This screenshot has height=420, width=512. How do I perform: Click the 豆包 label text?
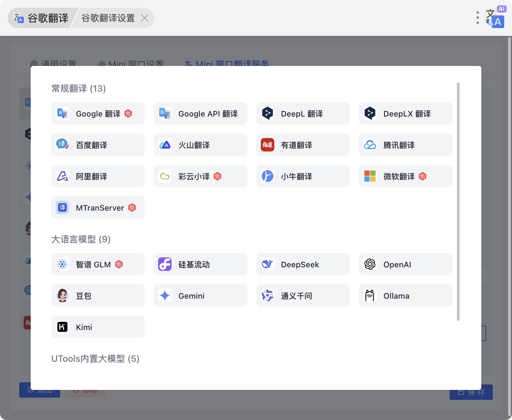pos(84,296)
